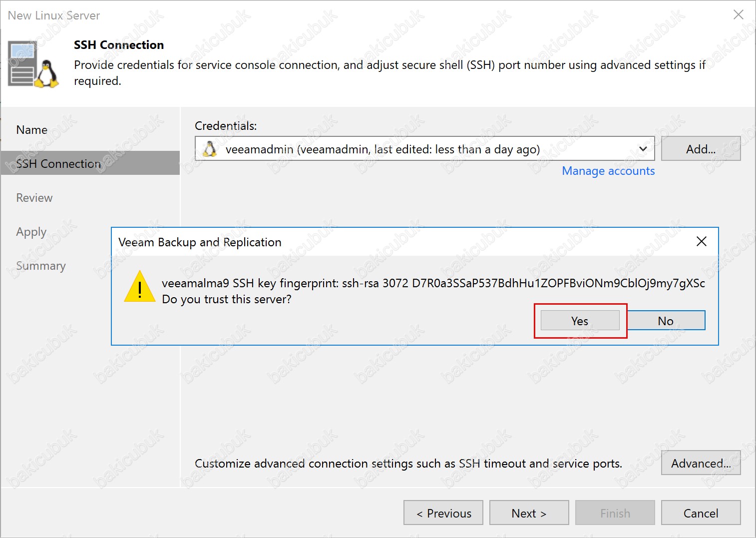Viewport: 756px width, 538px height.
Task: Open the Manage accounts link
Action: coord(608,171)
